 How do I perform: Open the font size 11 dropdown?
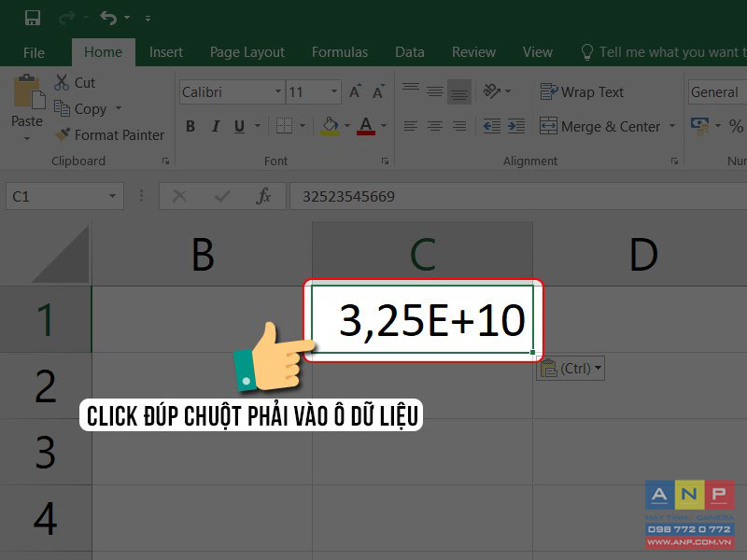[x=334, y=91]
